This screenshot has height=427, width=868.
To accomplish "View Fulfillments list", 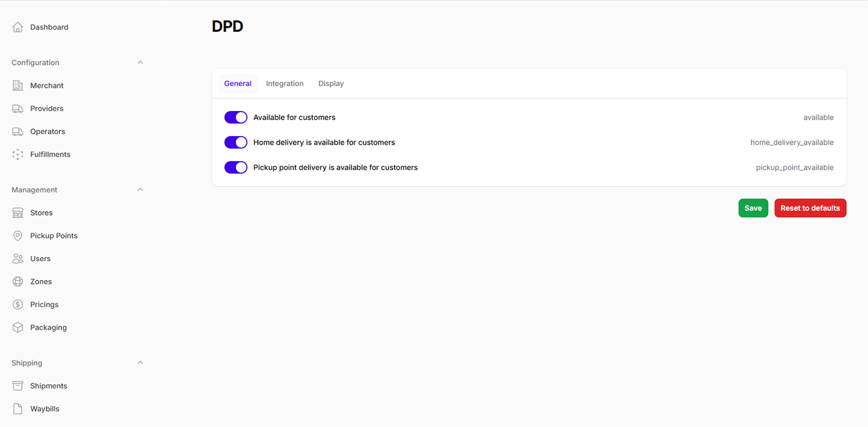I will (50, 154).
